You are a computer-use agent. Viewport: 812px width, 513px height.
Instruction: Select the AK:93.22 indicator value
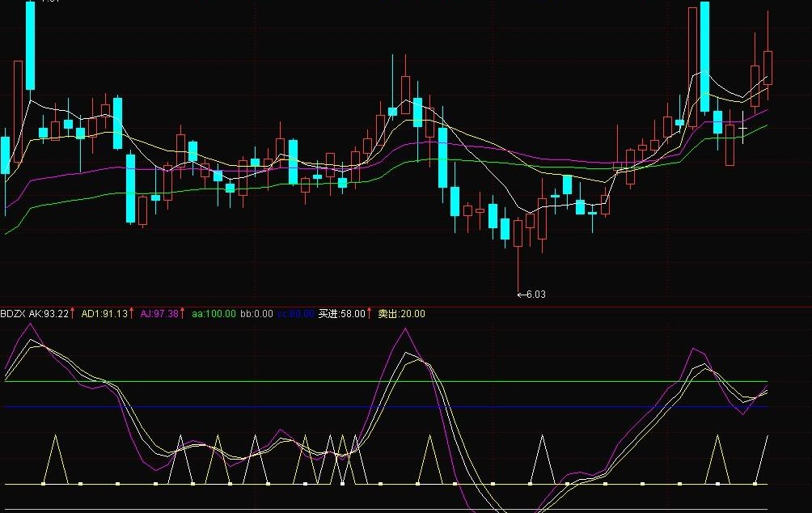[x=49, y=314]
